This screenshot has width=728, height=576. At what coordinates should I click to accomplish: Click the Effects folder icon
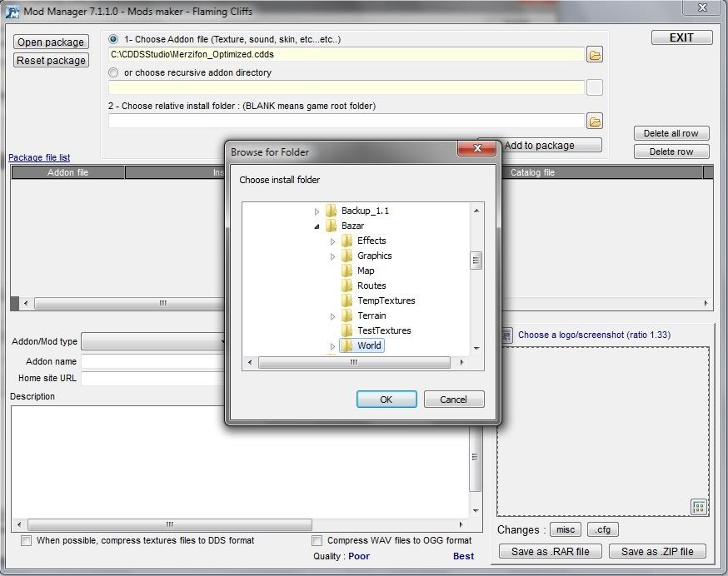[347, 241]
